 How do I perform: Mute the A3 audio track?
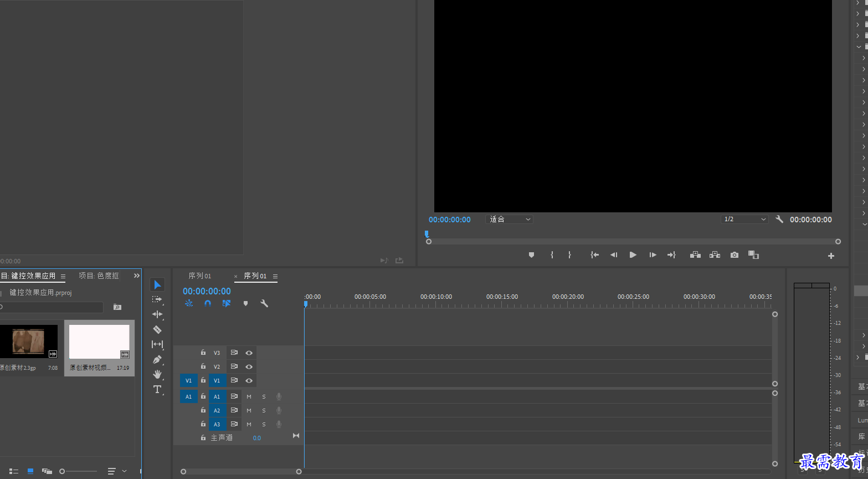pos(249,424)
